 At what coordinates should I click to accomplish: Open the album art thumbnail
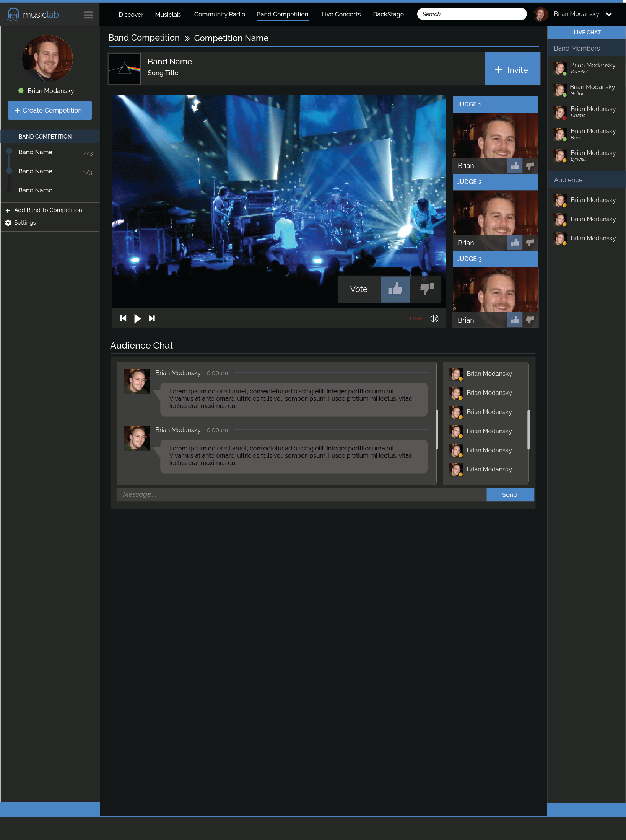(125, 69)
